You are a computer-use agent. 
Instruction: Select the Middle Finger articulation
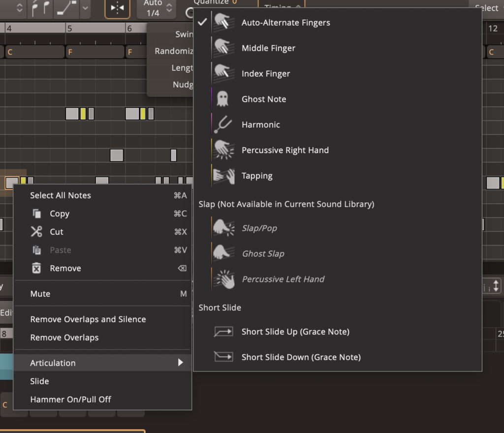(338, 48)
